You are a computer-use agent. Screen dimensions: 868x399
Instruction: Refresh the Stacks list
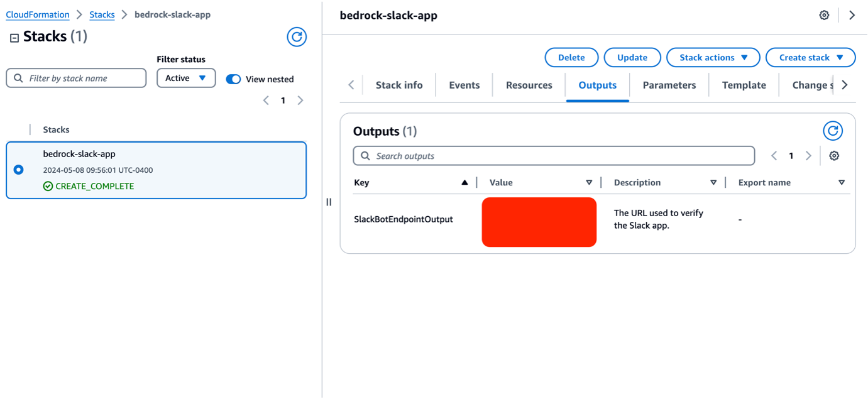coord(296,37)
